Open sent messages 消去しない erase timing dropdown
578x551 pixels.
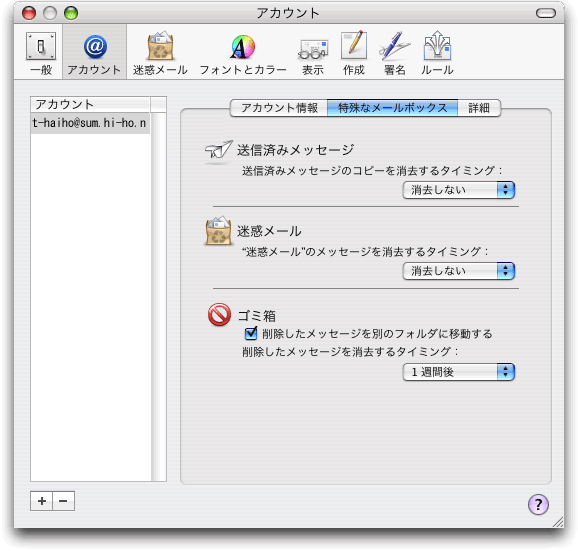click(459, 190)
